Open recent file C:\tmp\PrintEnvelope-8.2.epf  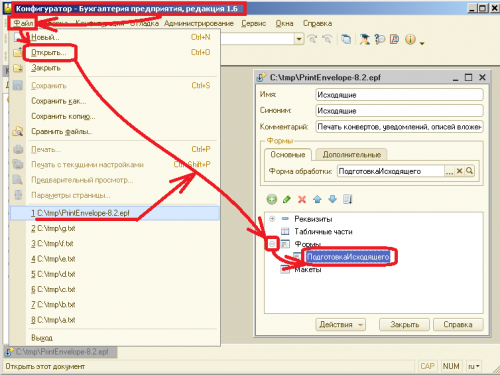click(x=115, y=213)
